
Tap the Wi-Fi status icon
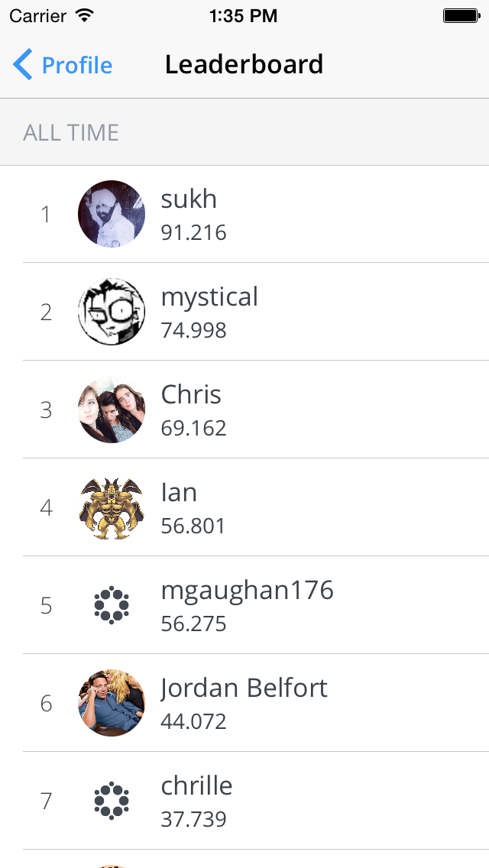point(85,15)
